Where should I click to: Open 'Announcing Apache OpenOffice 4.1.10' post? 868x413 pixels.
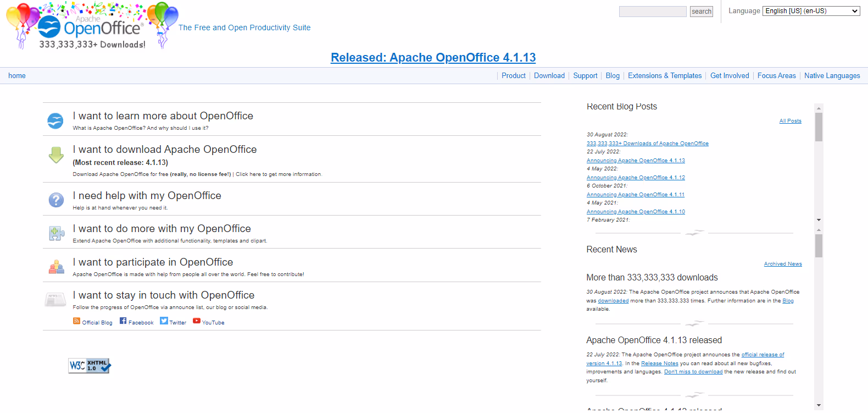click(x=636, y=212)
